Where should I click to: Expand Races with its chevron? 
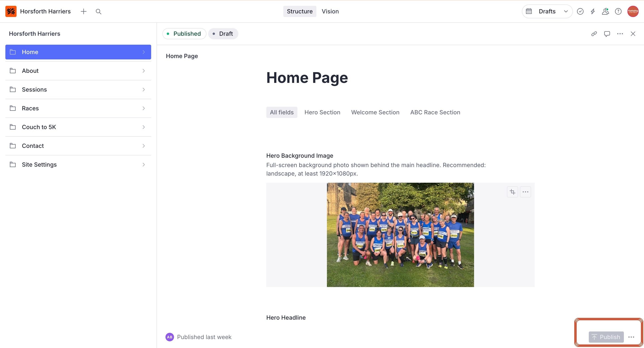tap(144, 108)
